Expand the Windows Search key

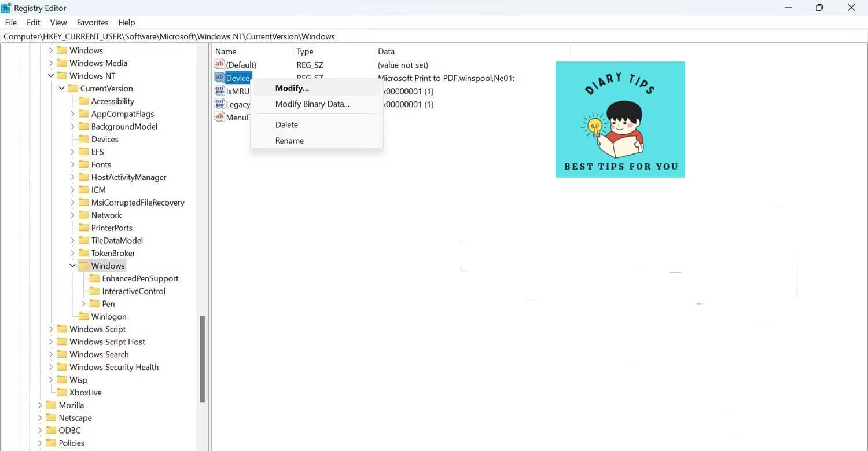tap(51, 354)
